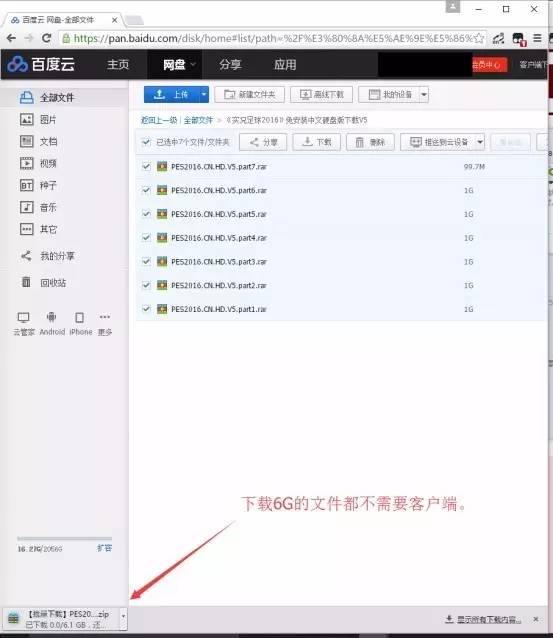Click file icon of part7.rar
This screenshot has width=553, height=638.
click(x=162, y=166)
